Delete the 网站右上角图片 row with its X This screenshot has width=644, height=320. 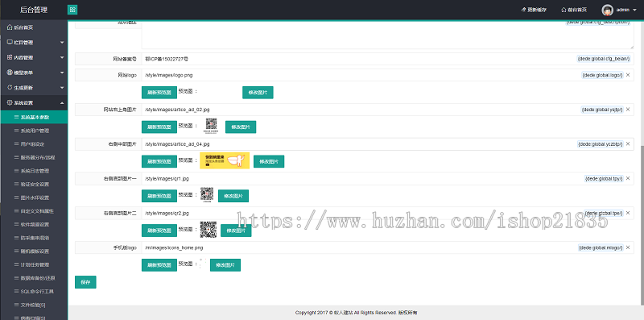(628, 110)
